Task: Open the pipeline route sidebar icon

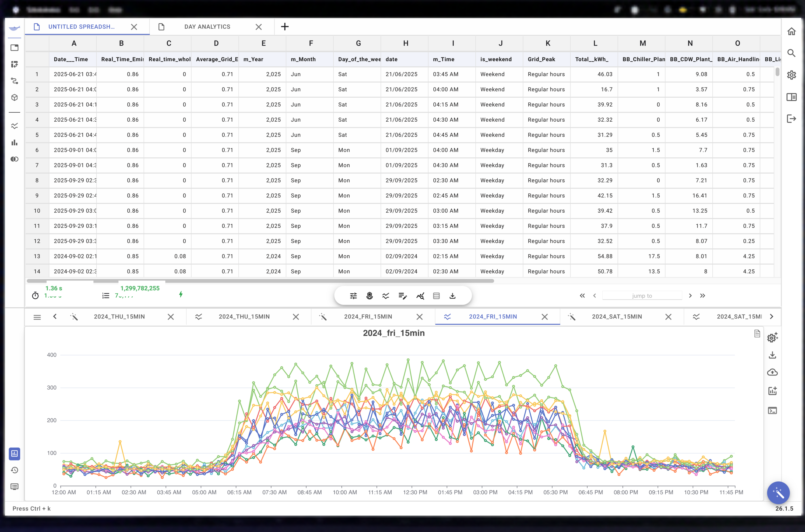Action: pos(14,81)
